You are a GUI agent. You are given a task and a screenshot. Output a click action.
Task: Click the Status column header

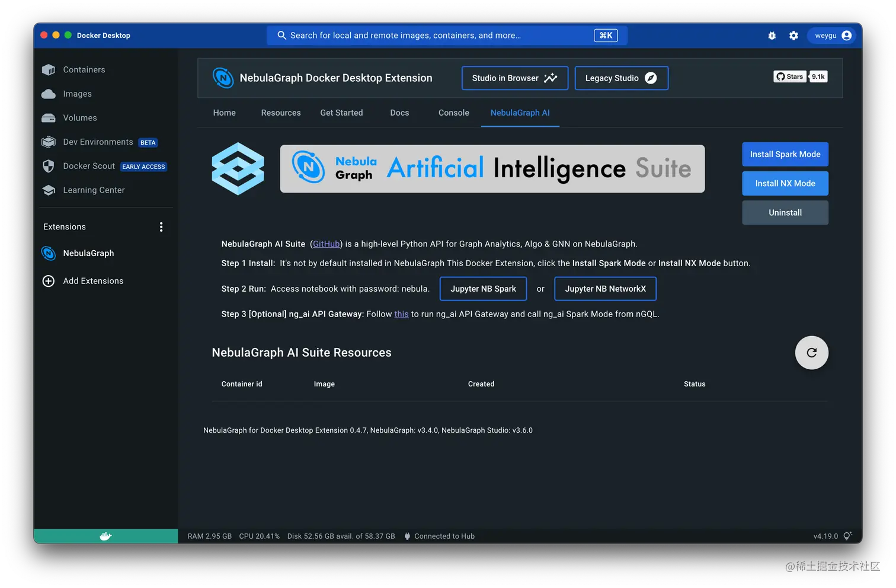coord(695,384)
